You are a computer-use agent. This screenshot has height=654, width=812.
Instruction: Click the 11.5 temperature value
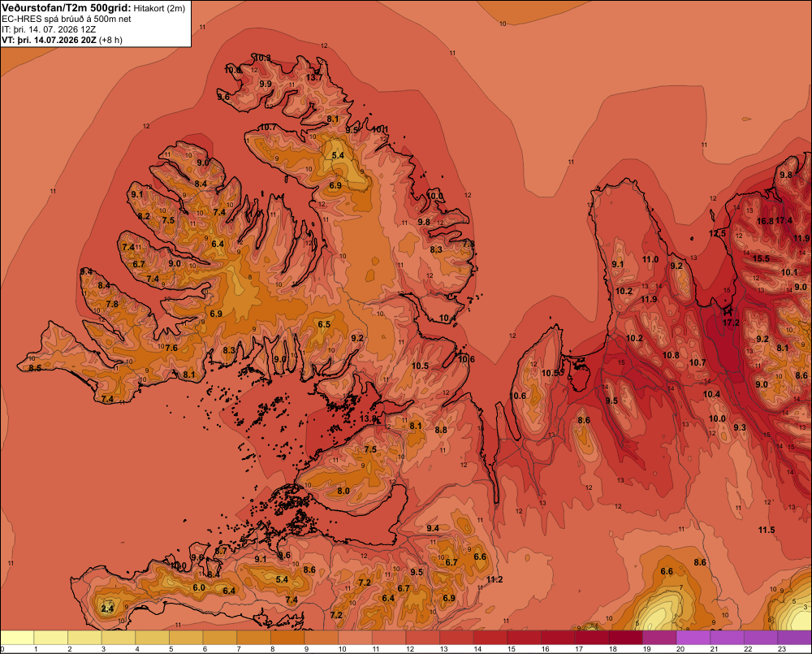pyautogui.click(x=767, y=530)
